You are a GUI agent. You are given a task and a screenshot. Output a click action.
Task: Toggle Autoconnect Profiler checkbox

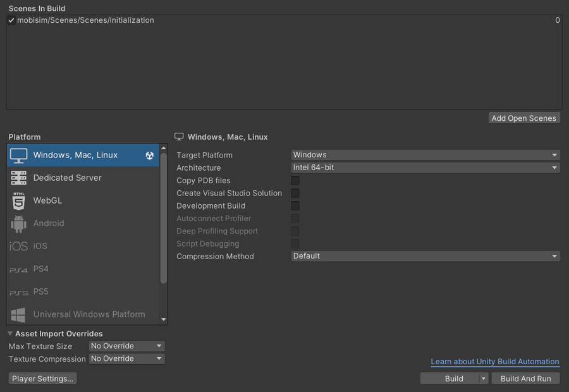(295, 219)
